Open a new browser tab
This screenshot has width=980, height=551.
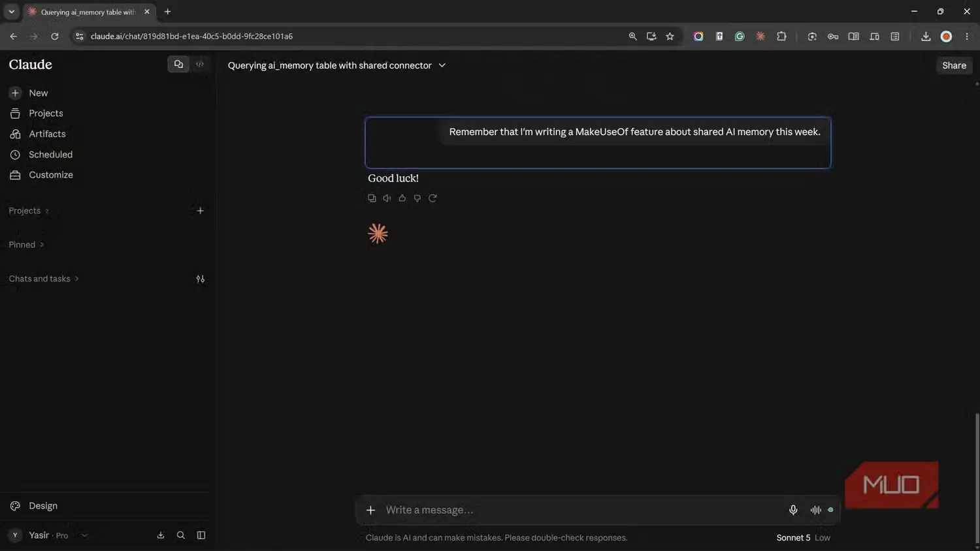168,12
